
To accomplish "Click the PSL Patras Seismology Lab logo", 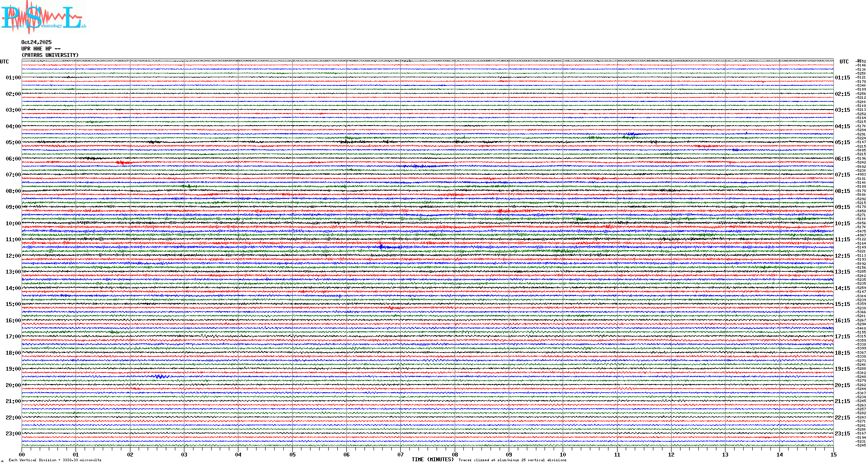I will [x=42, y=17].
